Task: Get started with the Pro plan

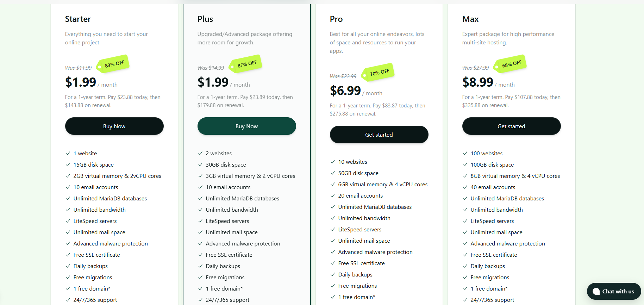Action: point(379,135)
